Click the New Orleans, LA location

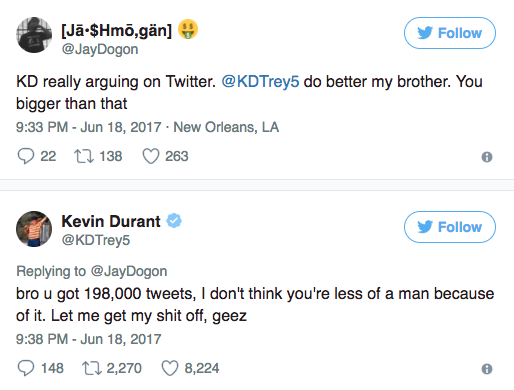(226, 127)
